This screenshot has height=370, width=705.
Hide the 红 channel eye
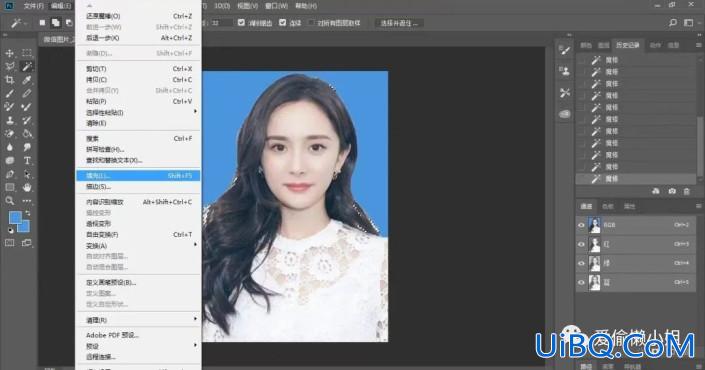pos(581,244)
